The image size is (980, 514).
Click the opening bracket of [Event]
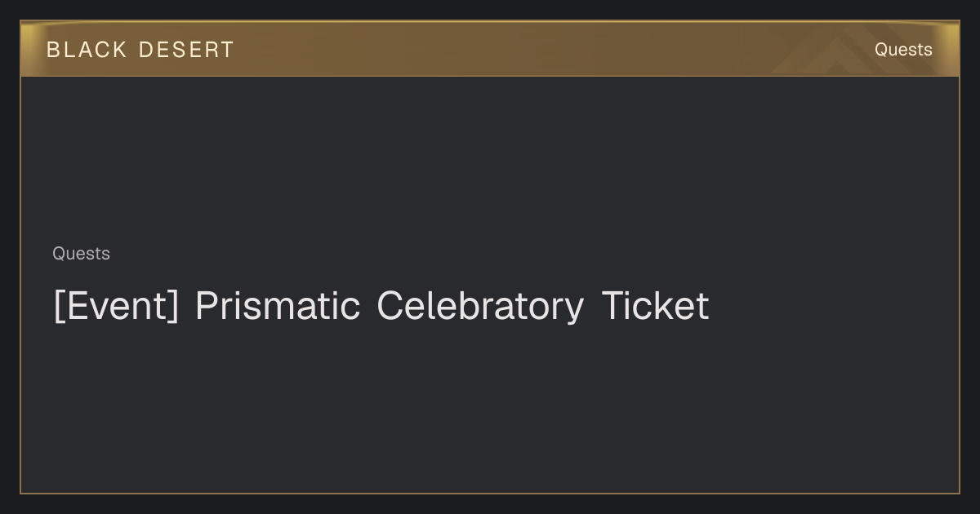58,307
